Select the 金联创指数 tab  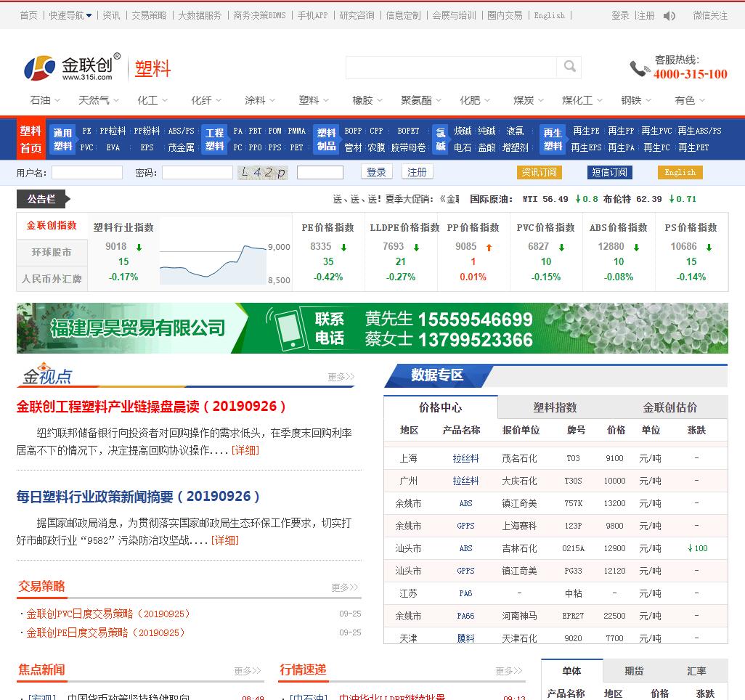[x=52, y=226]
